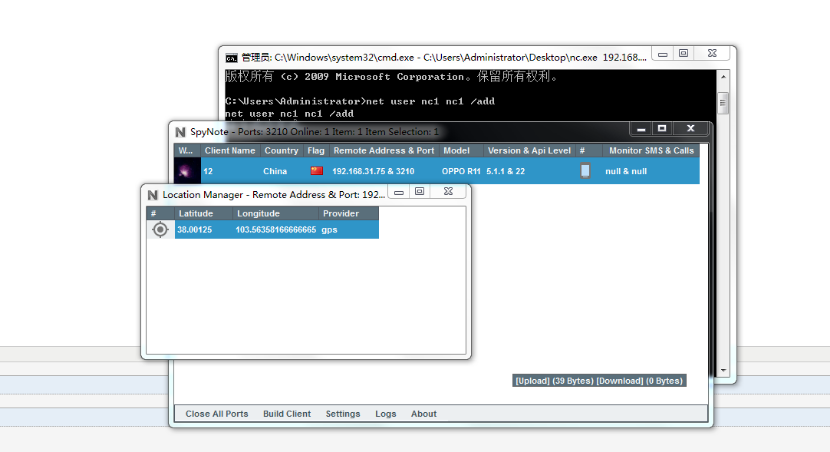Screen dimensions: 830x452
Task: Click the Country column header
Action: pos(281,150)
